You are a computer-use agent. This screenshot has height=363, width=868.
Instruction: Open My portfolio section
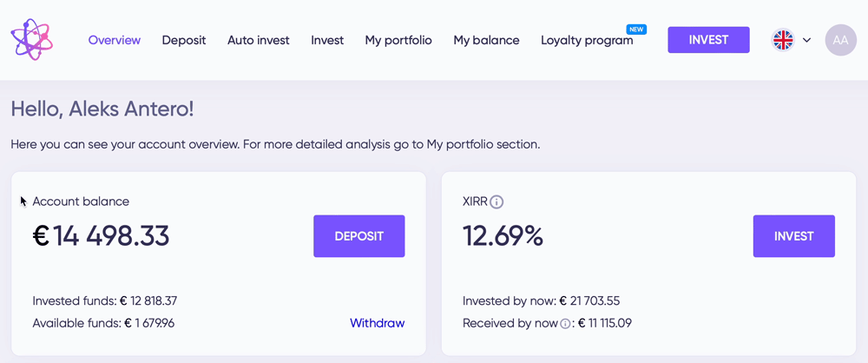pyautogui.click(x=398, y=40)
